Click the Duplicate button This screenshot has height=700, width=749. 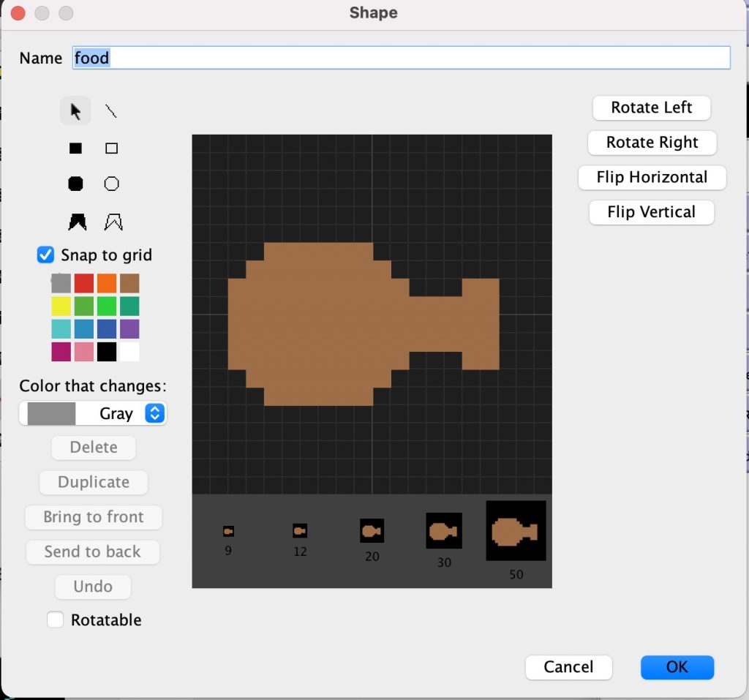(x=94, y=482)
